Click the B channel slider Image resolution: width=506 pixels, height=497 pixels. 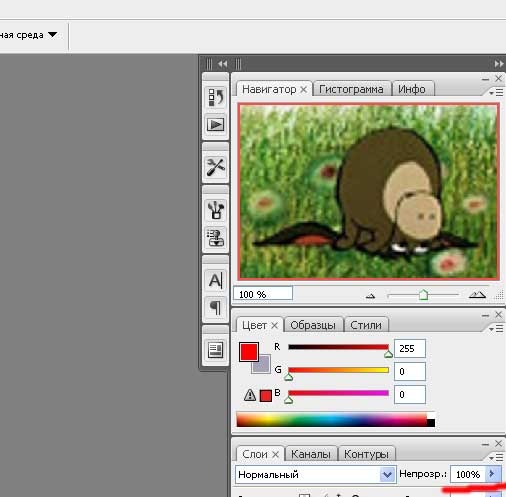[x=338, y=393]
